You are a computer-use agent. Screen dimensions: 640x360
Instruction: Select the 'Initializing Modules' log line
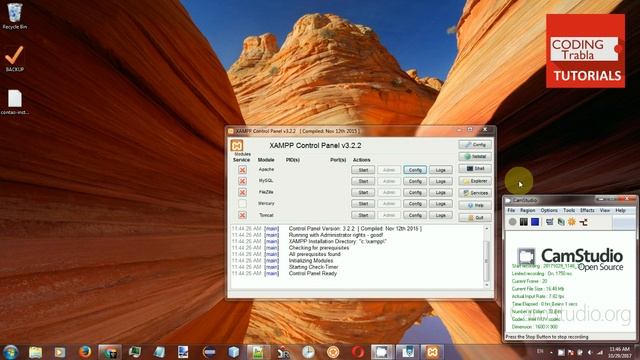(311, 260)
